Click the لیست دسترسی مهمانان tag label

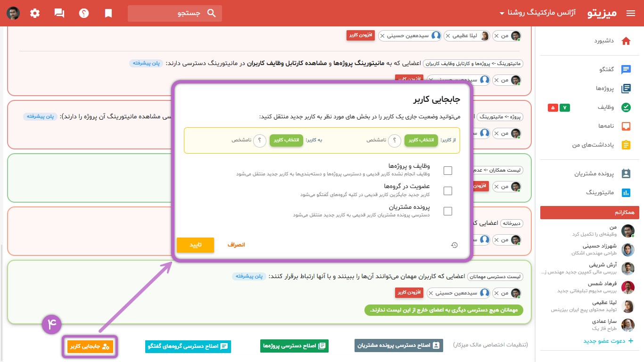point(495,277)
